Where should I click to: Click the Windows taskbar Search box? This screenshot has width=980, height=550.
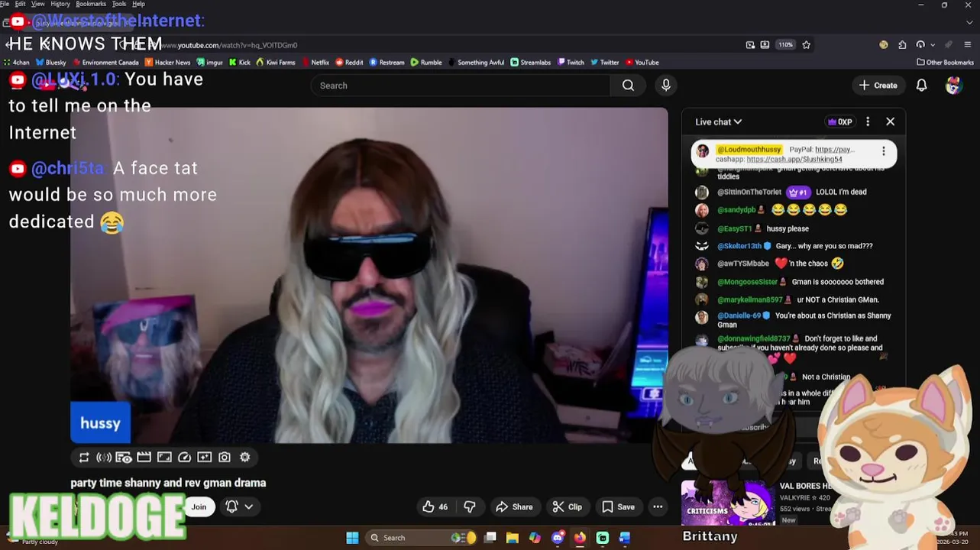point(420,538)
